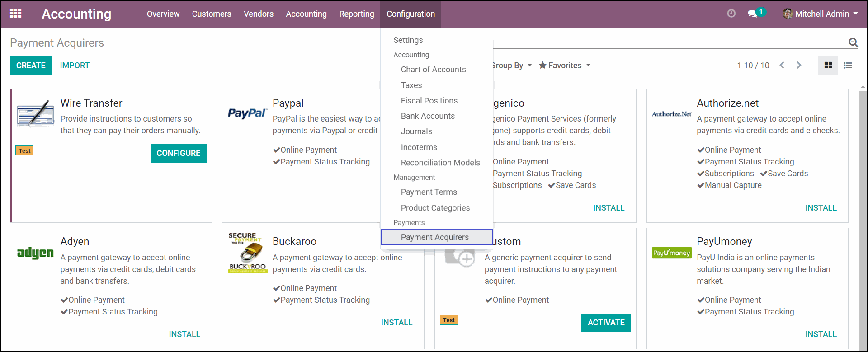Click the 1-10 / 10 pager counter
The image size is (868, 352).
click(753, 66)
